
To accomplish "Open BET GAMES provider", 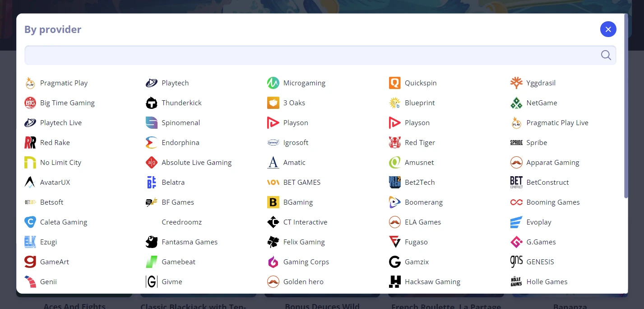I will (x=294, y=183).
